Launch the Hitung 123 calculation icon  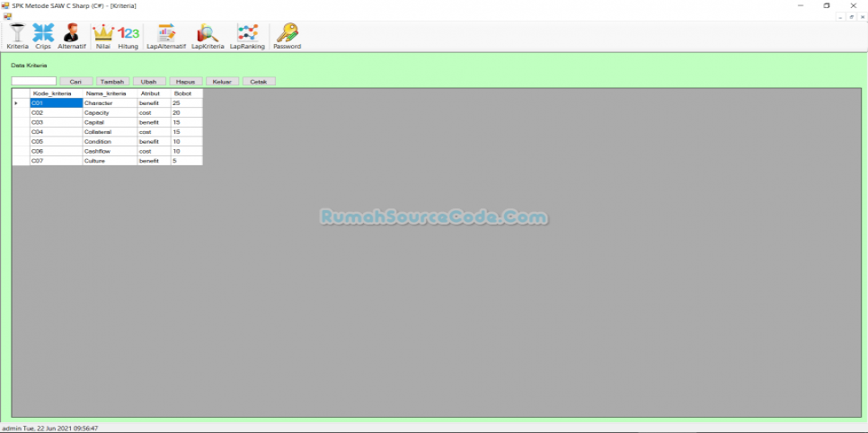pyautogui.click(x=128, y=34)
